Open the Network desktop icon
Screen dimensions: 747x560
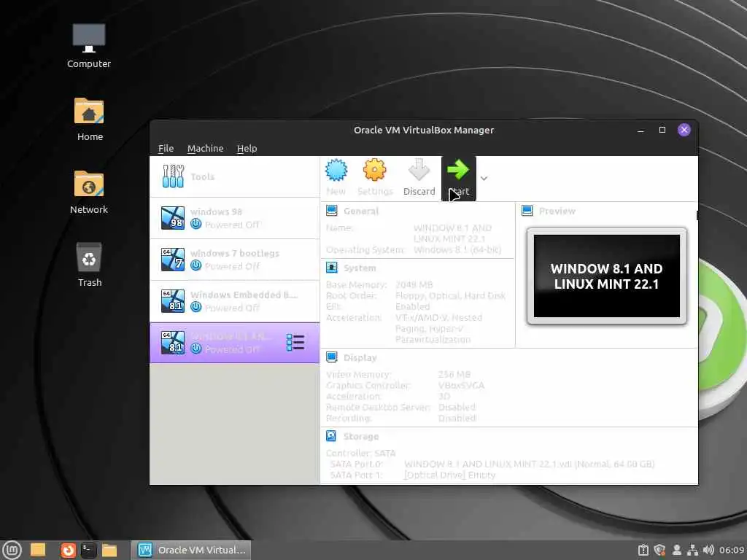88,192
